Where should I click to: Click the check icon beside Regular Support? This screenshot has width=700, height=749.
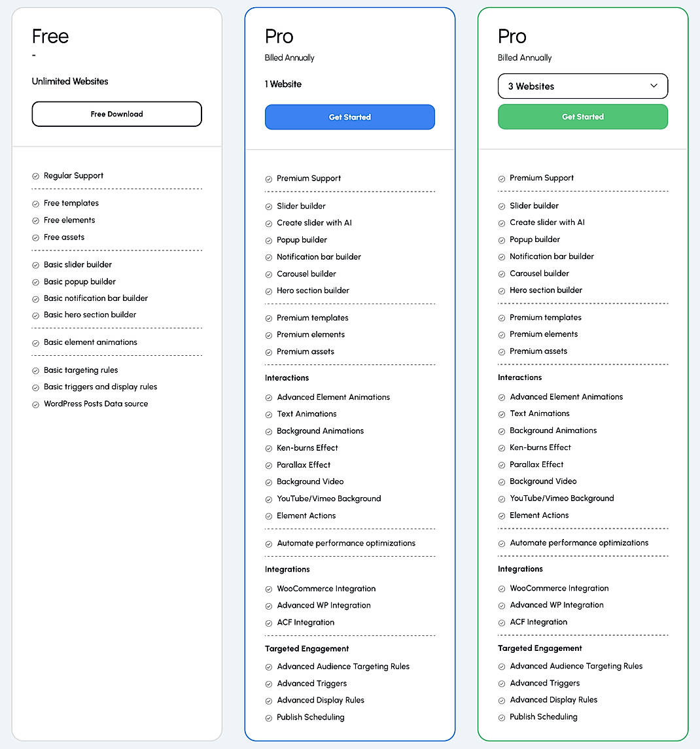(35, 176)
